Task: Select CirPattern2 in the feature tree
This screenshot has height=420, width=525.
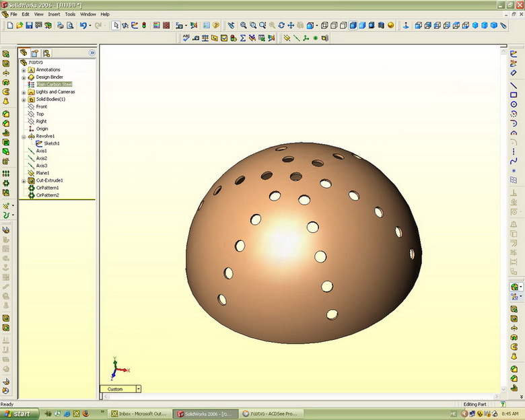Action: pyautogui.click(x=47, y=195)
